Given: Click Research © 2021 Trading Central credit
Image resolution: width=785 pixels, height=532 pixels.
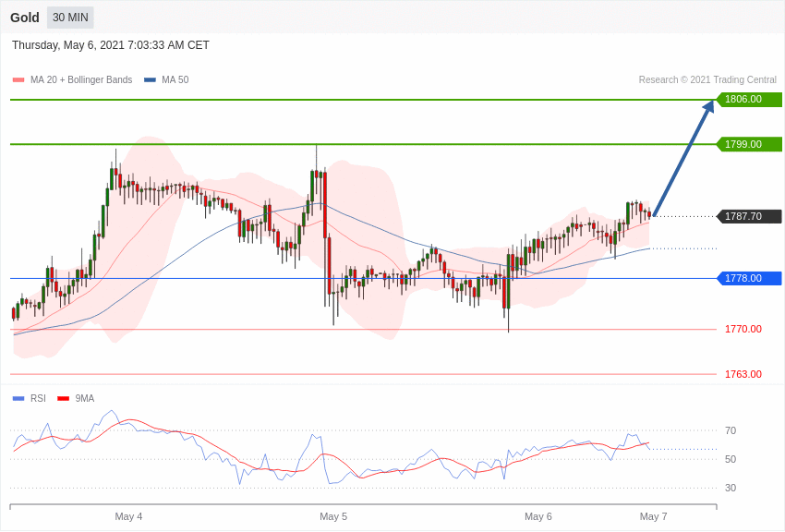Looking at the screenshot, I should tap(707, 79).
